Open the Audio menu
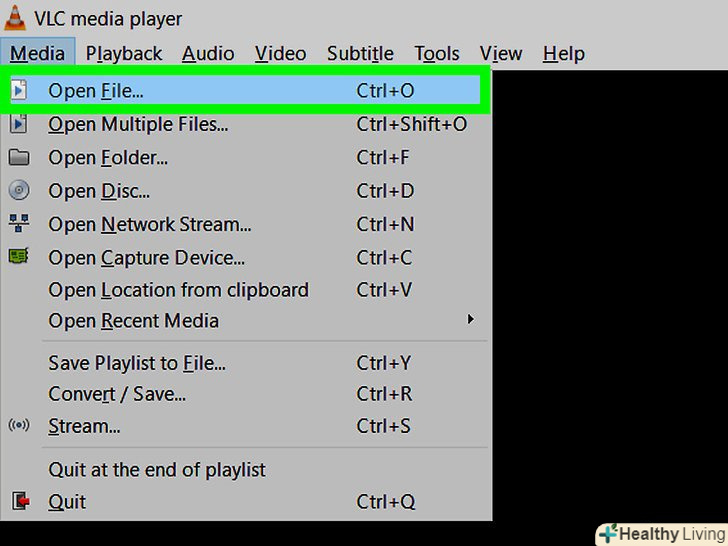The width and height of the screenshot is (728, 546). (x=208, y=54)
